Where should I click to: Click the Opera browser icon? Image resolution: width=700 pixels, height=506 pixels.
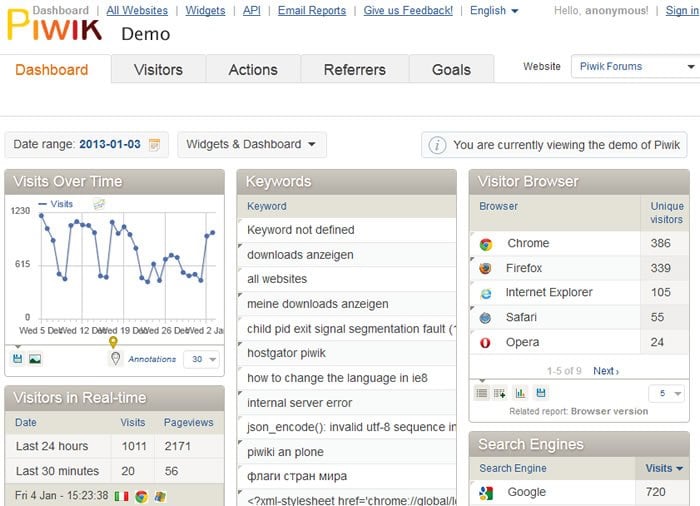click(x=485, y=343)
